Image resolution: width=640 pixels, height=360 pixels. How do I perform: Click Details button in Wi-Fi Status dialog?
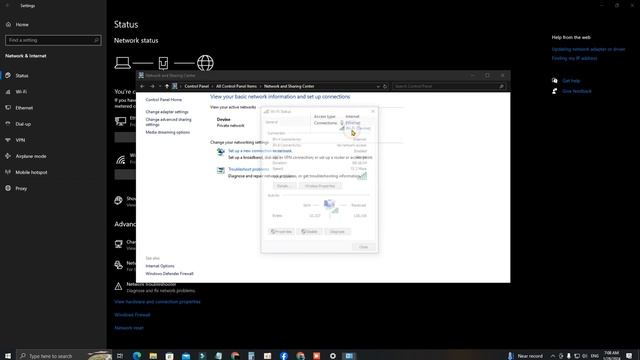tap(284, 186)
